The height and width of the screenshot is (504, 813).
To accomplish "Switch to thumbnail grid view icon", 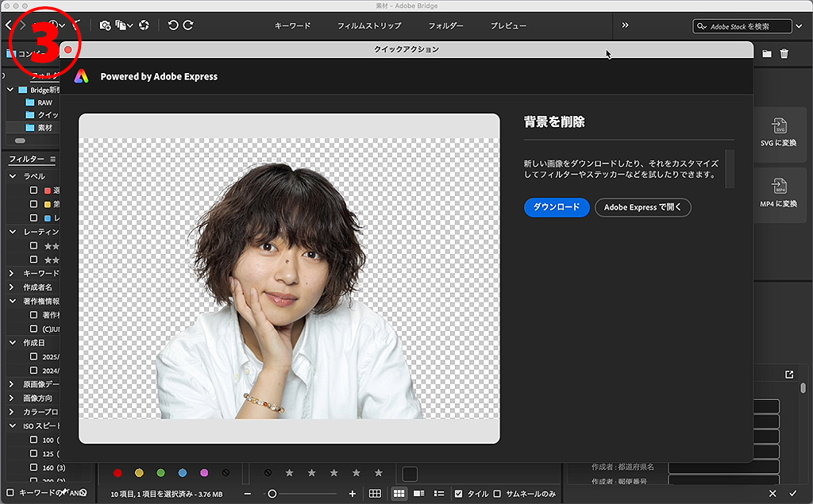I will coord(399,494).
